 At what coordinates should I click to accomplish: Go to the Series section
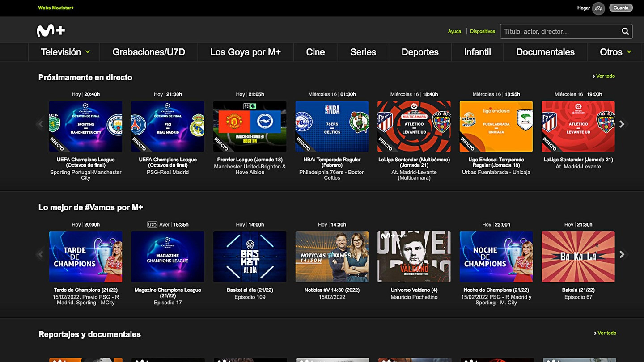(363, 52)
